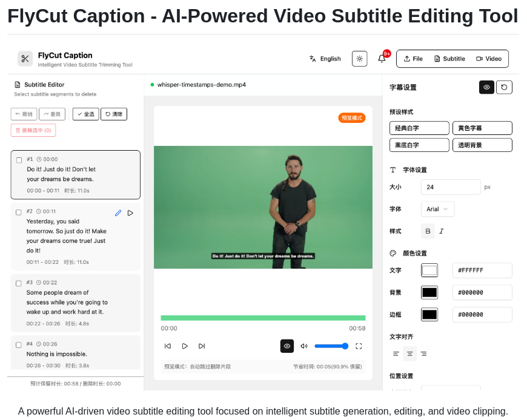Select the center text alignment icon
Image resolution: width=527 pixels, height=420 pixels.
click(409, 353)
